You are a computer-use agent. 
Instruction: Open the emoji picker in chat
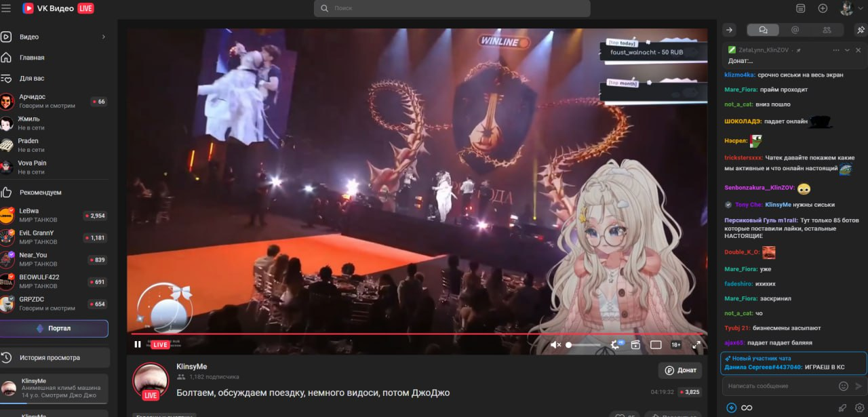point(844,386)
